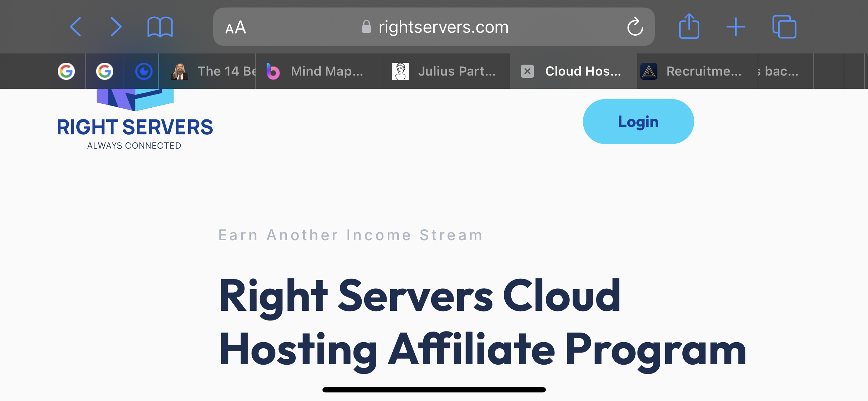
Task: Open the share sheet icon
Action: [689, 26]
